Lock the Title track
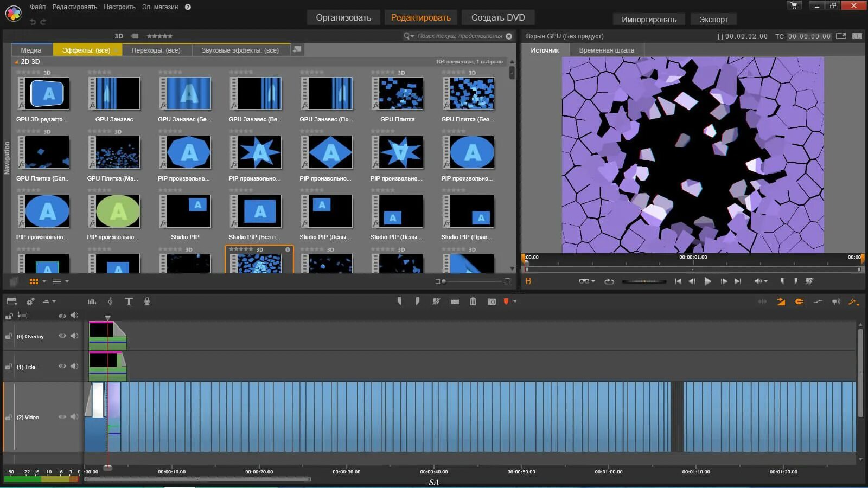This screenshot has width=868, height=488. [x=9, y=367]
